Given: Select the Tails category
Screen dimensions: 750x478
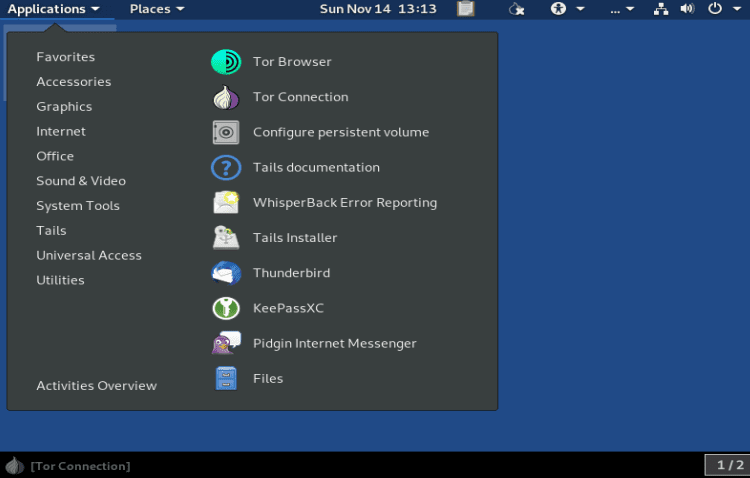Looking at the screenshot, I should pyautogui.click(x=51, y=231).
